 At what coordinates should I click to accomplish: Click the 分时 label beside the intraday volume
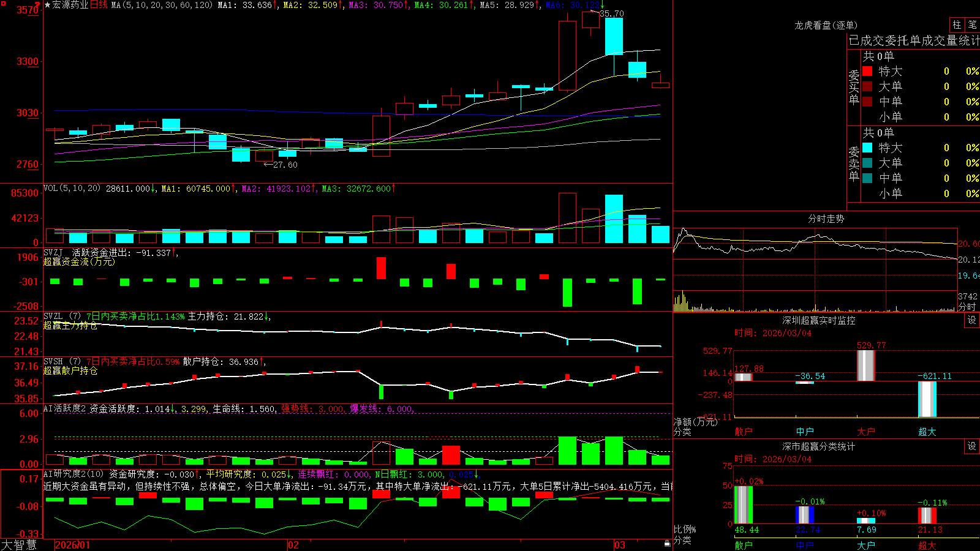point(967,307)
